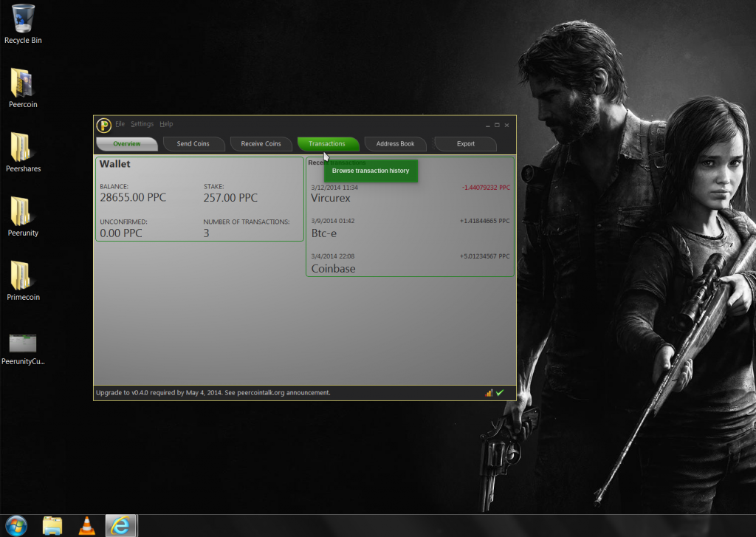Image resolution: width=756 pixels, height=537 pixels.
Task: Click the number of transactions value 3
Action: (x=207, y=233)
